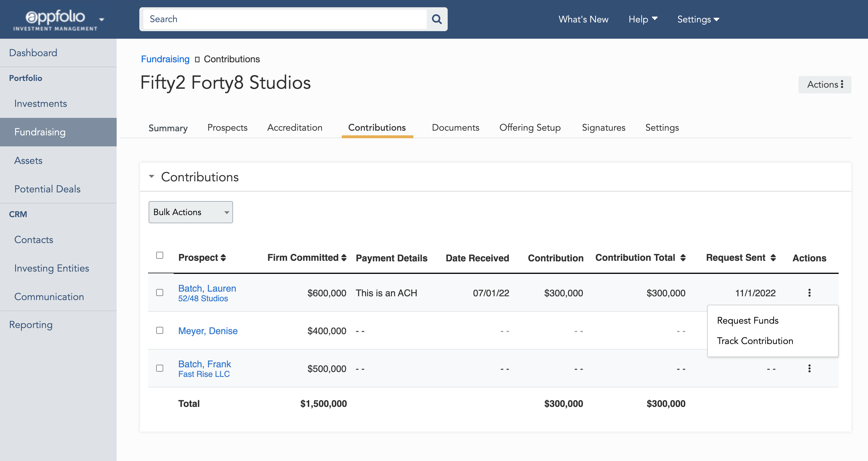Sort by Contribution Total arrows
The height and width of the screenshot is (461, 868).
click(x=683, y=258)
